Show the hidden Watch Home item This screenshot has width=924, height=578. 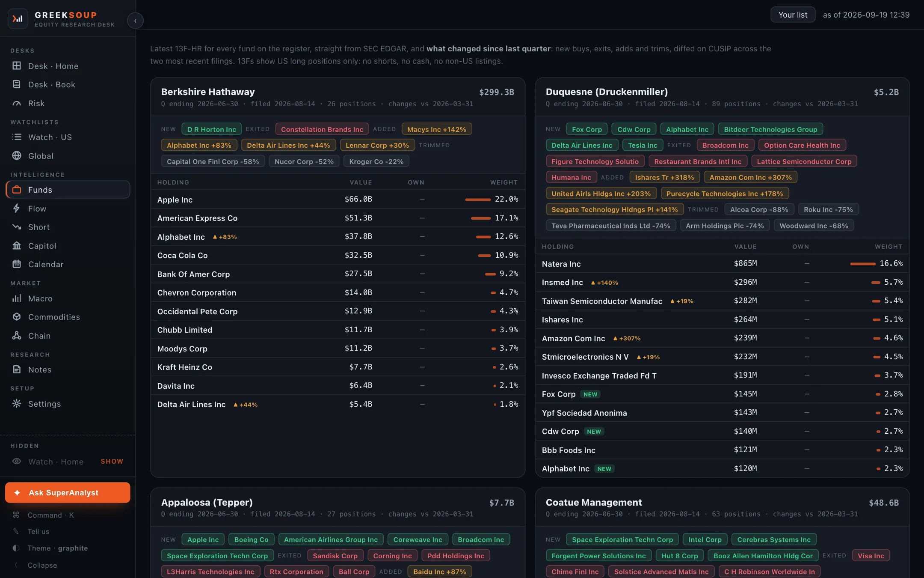tap(112, 462)
